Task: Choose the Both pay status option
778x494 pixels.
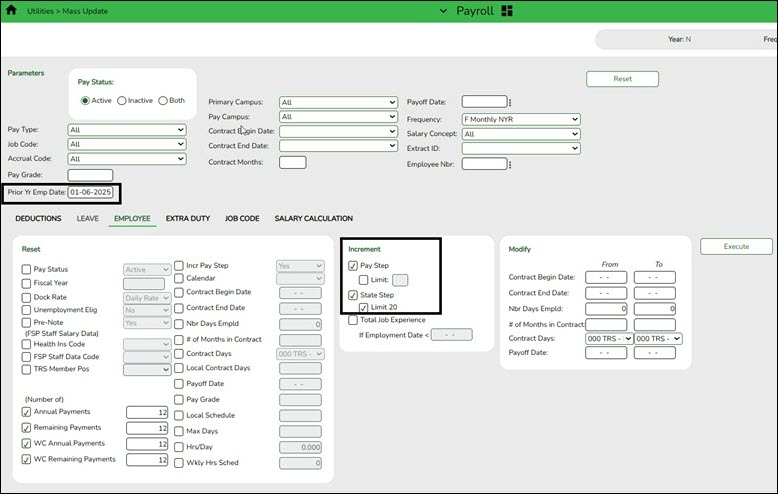Action: (x=163, y=101)
